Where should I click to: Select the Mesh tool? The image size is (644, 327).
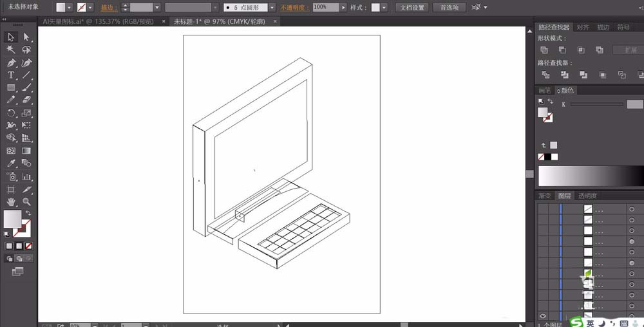click(x=11, y=151)
